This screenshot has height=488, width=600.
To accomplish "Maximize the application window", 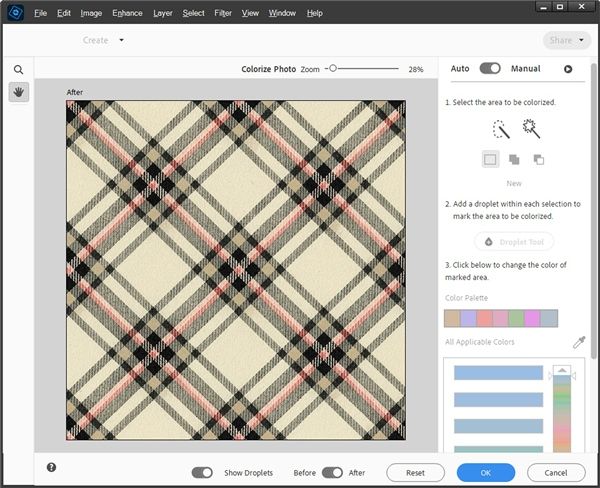I will coord(560,7).
